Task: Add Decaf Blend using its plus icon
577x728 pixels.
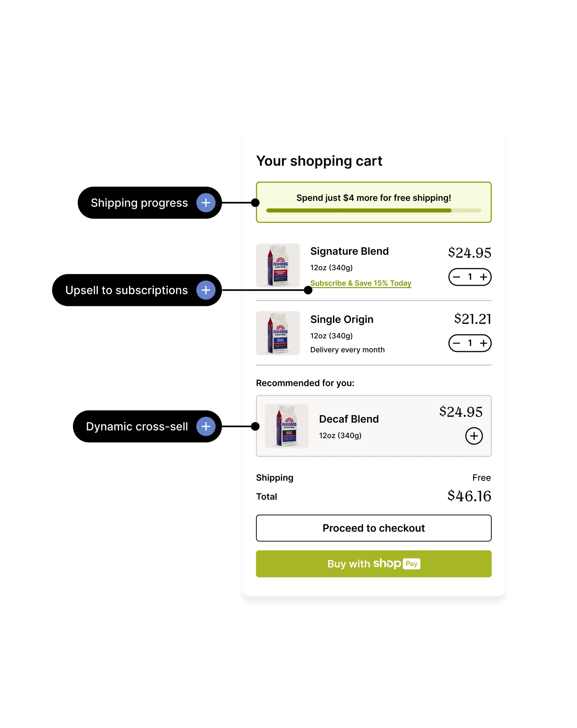Action: pos(473,436)
